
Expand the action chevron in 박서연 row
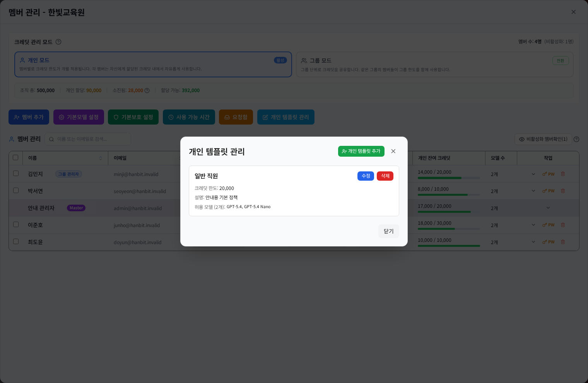click(533, 191)
